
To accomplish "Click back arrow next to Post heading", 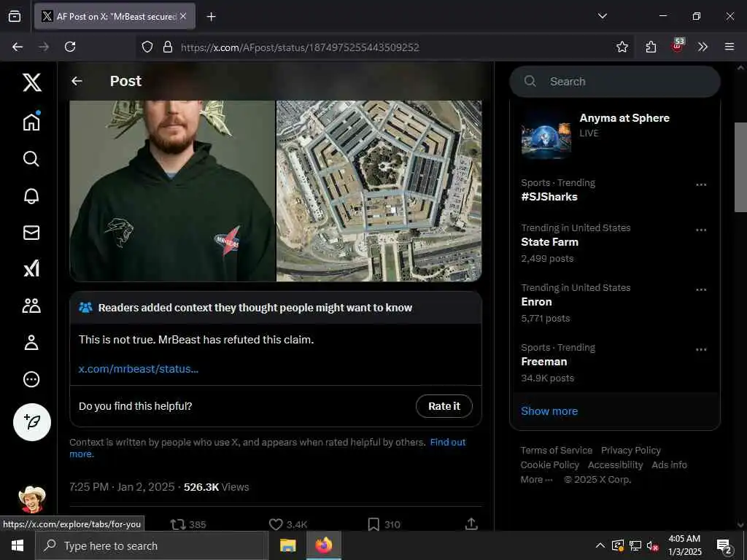I will pyautogui.click(x=77, y=81).
